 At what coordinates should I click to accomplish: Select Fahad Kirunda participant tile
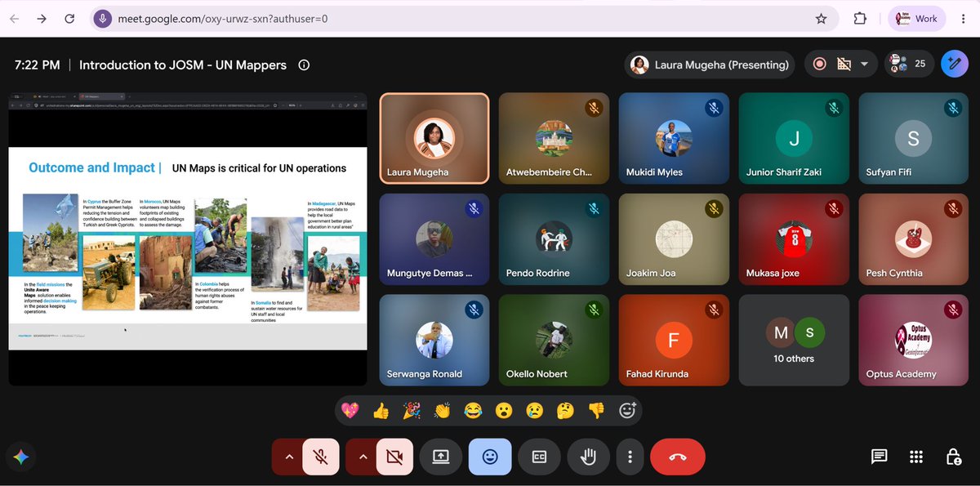[x=674, y=340]
